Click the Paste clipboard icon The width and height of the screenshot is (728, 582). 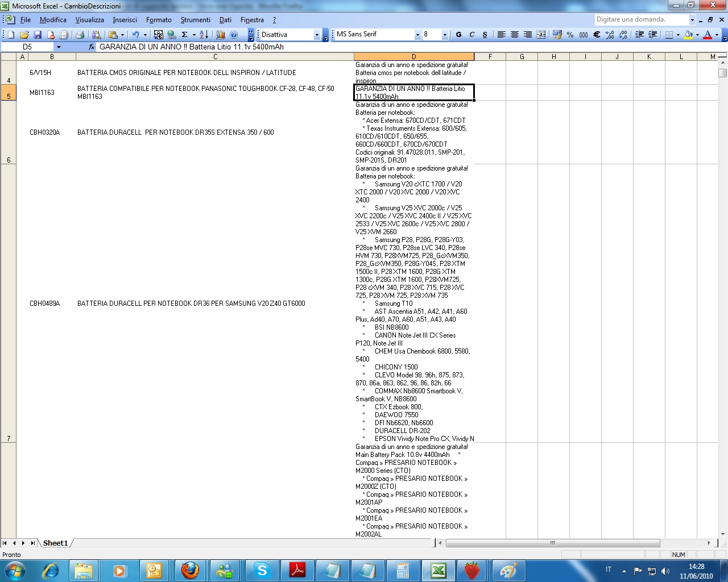(x=113, y=35)
